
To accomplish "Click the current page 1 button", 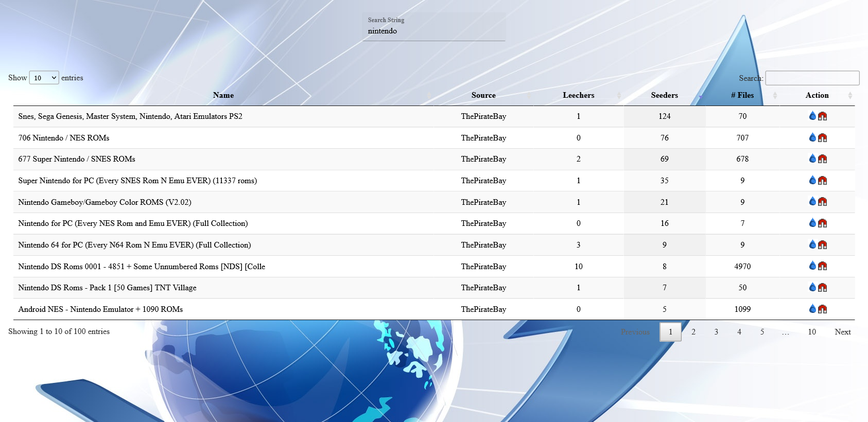I will 670,332.
